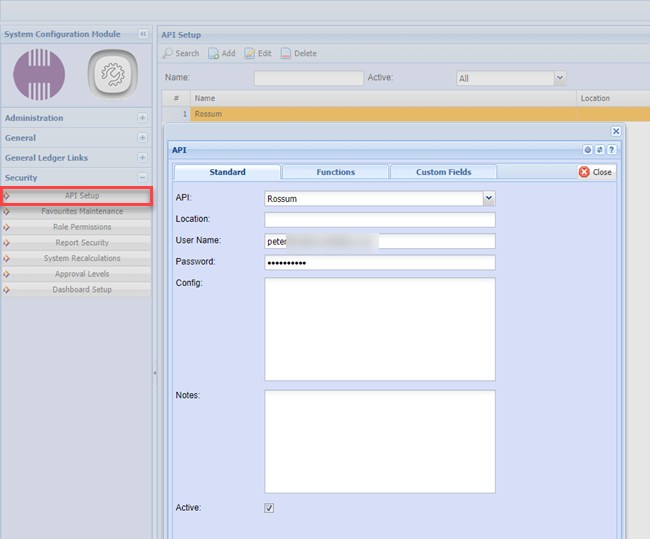650x539 pixels.
Task: Open the Active filter dropdown
Action: 559,78
